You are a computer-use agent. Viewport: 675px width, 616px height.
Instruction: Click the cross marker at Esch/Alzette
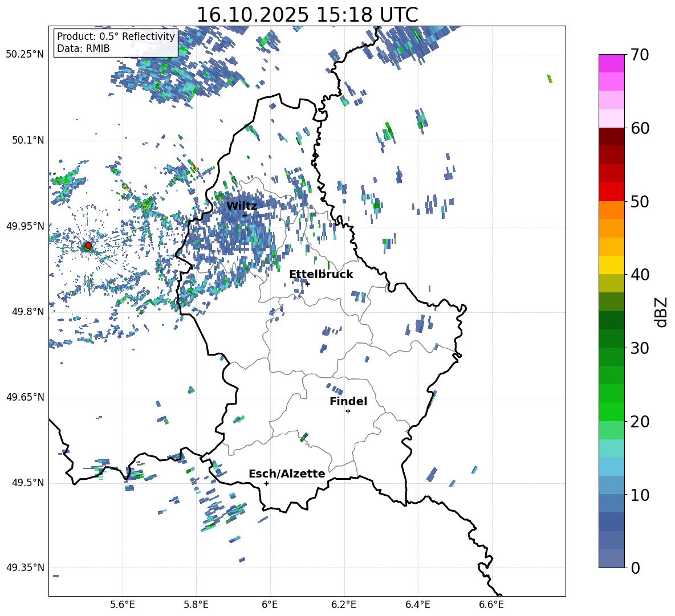(266, 483)
